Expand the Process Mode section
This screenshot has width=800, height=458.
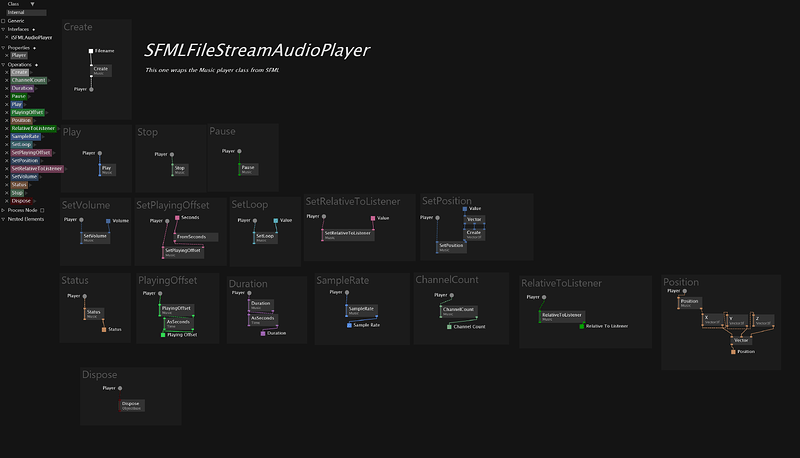(x=3, y=210)
